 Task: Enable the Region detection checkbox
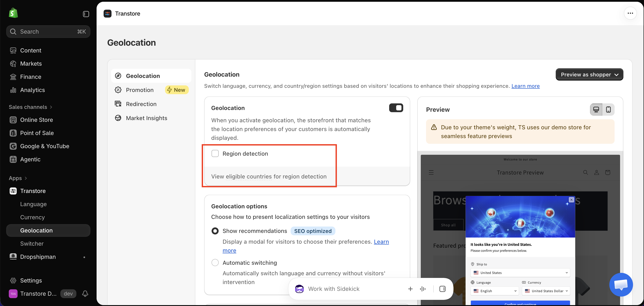tap(215, 153)
